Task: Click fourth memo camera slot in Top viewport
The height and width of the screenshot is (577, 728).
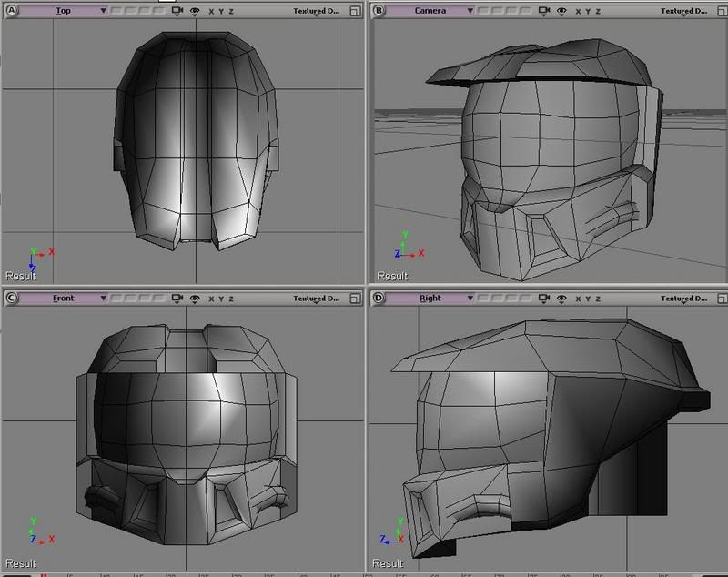Action: (x=158, y=11)
